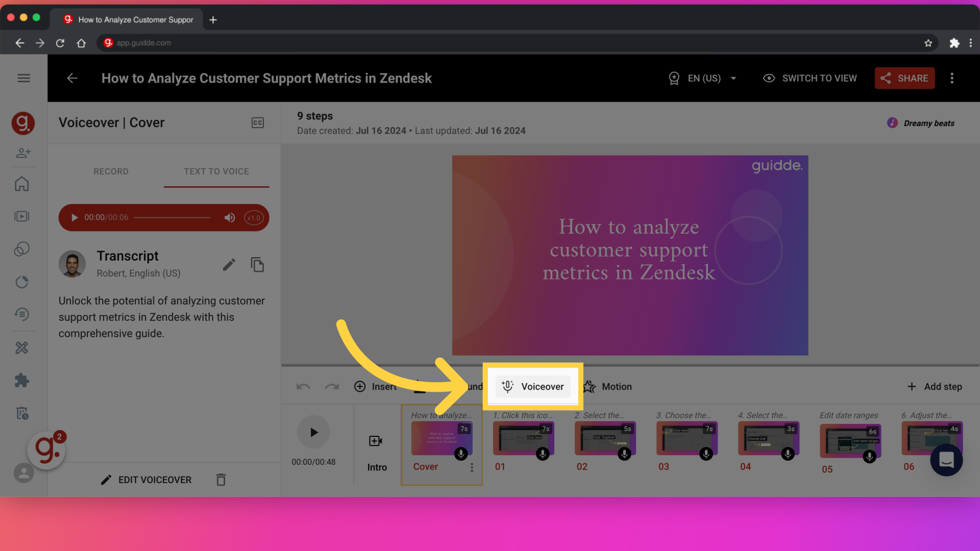Open the video library icon in sidebar
Viewport: 980px width, 551px height.
[22, 216]
